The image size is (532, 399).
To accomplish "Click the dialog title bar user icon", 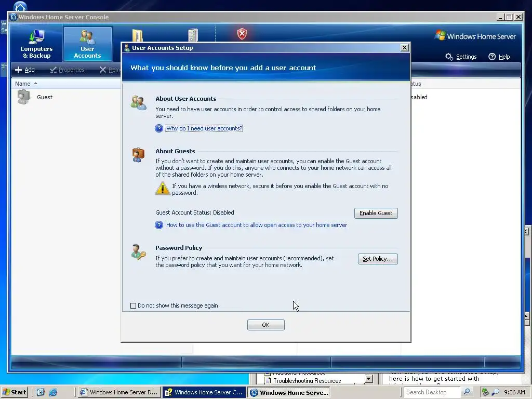I will pyautogui.click(x=127, y=48).
